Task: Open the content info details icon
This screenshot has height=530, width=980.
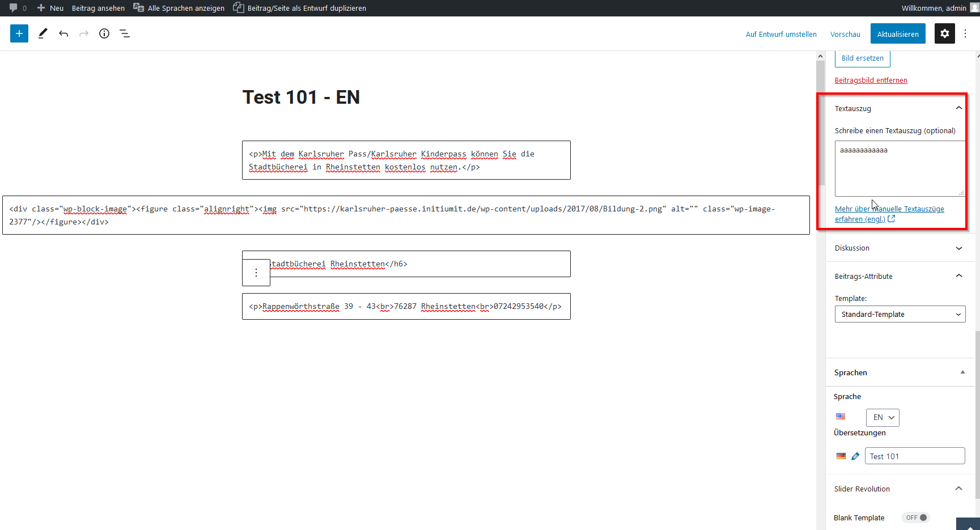Action: pyautogui.click(x=104, y=33)
